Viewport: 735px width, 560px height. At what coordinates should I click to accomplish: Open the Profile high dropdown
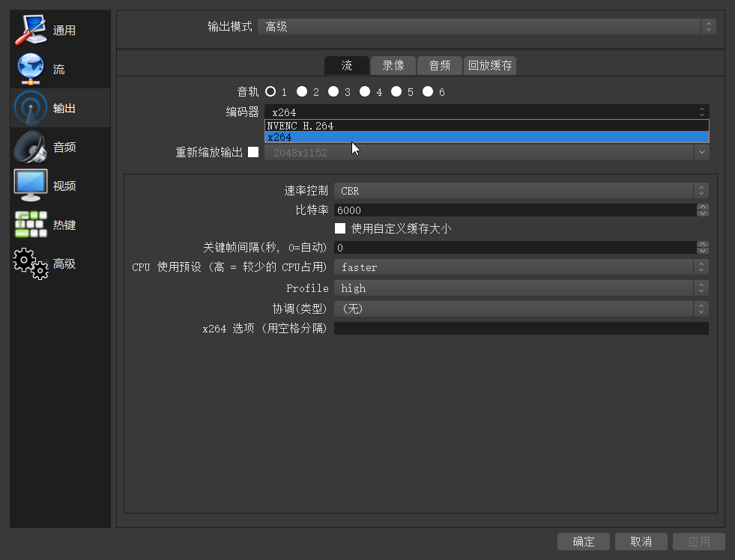click(521, 288)
